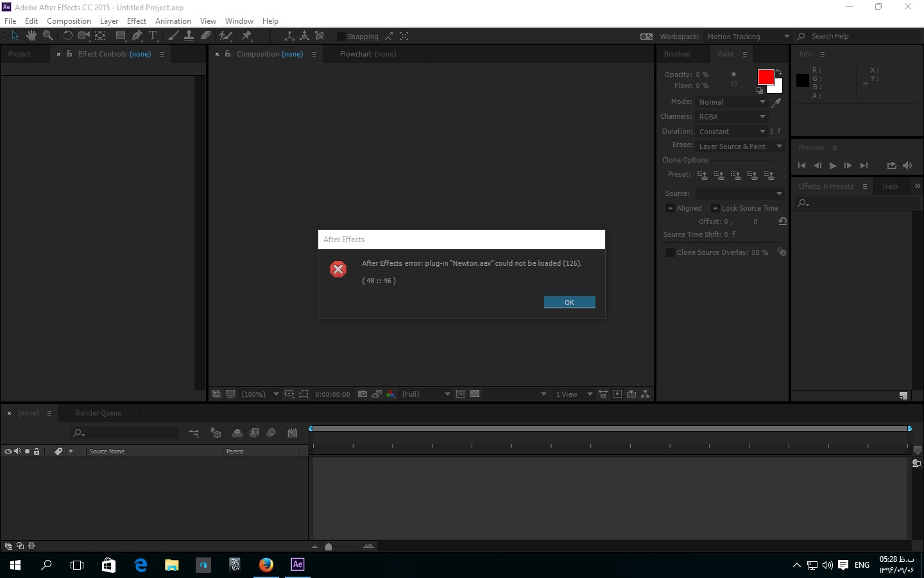The height and width of the screenshot is (578, 924).
Task: Click the Flowchart (none) tab
Action: [x=368, y=54]
